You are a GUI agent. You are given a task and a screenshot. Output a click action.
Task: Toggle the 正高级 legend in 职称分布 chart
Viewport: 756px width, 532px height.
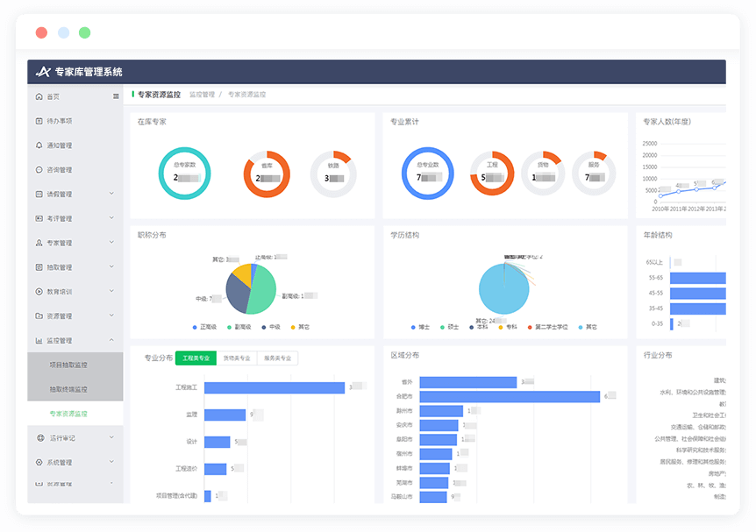(203, 327)
